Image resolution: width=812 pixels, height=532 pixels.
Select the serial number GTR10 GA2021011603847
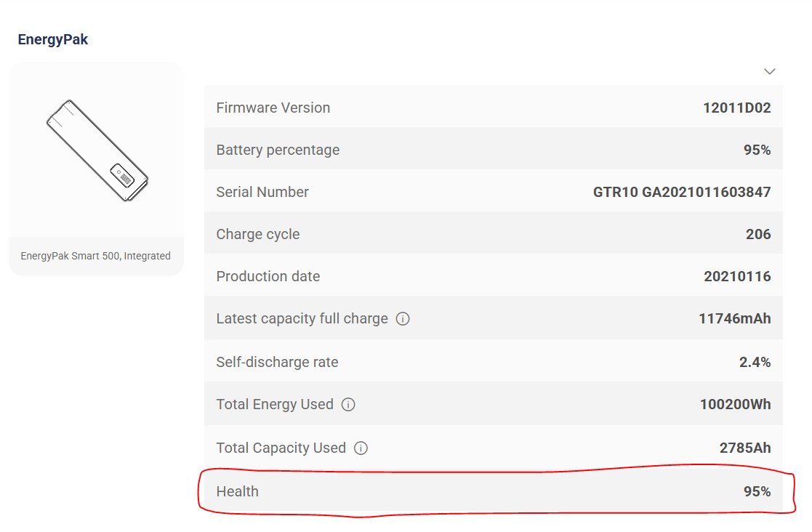tap(682, 192)
